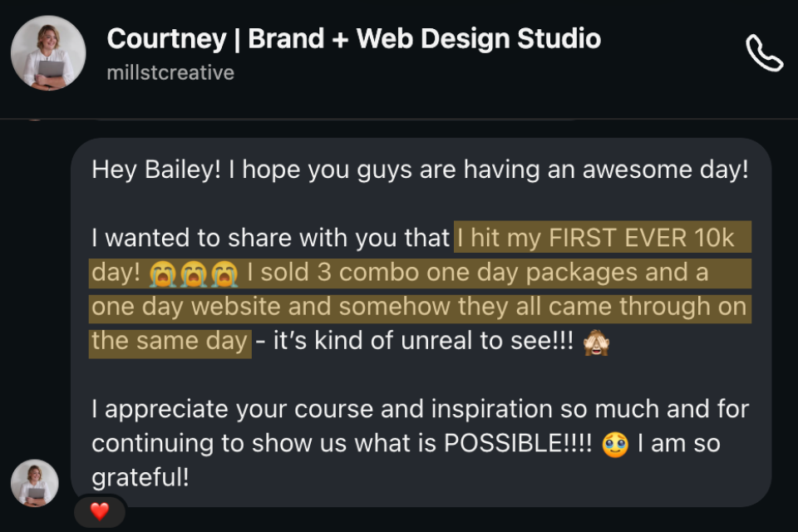
Task: Open Courtney's profile photo in the header
Action: coord(48,53)
